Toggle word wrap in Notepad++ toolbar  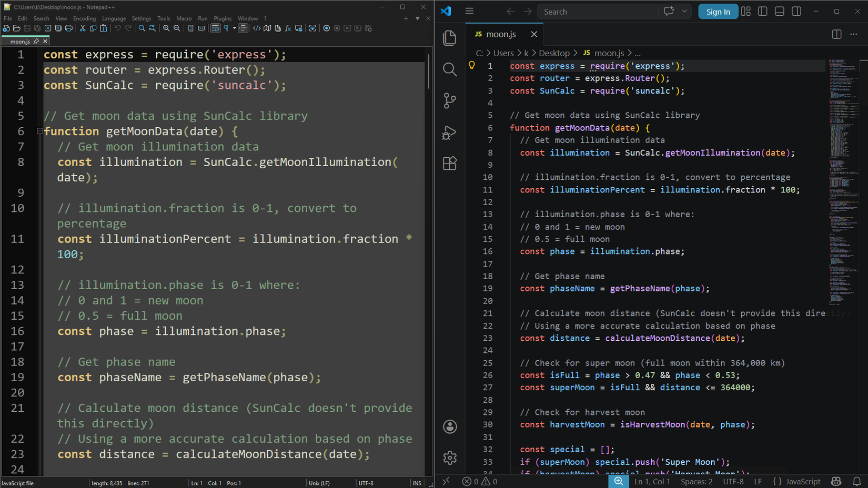tap(215, 28)
